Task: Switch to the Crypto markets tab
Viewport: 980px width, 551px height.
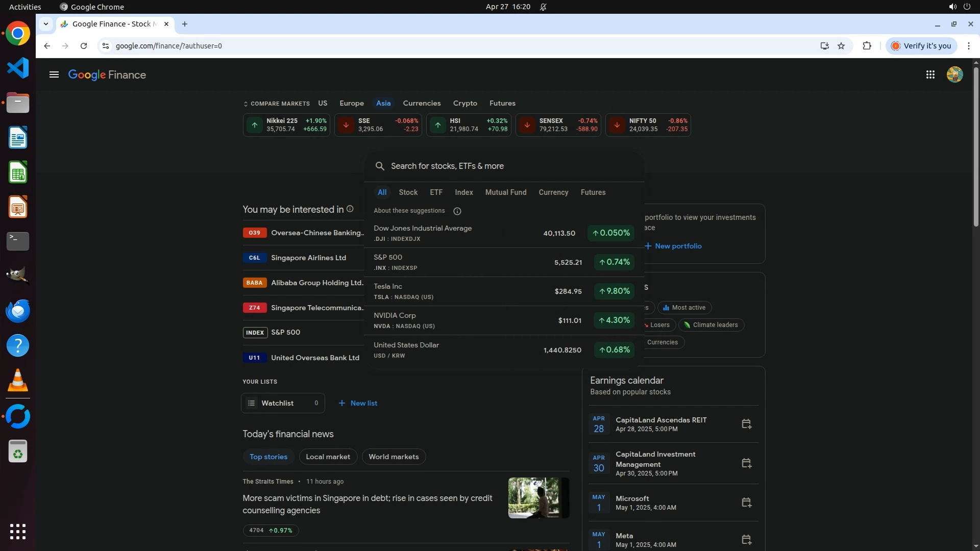Action: 464,103
